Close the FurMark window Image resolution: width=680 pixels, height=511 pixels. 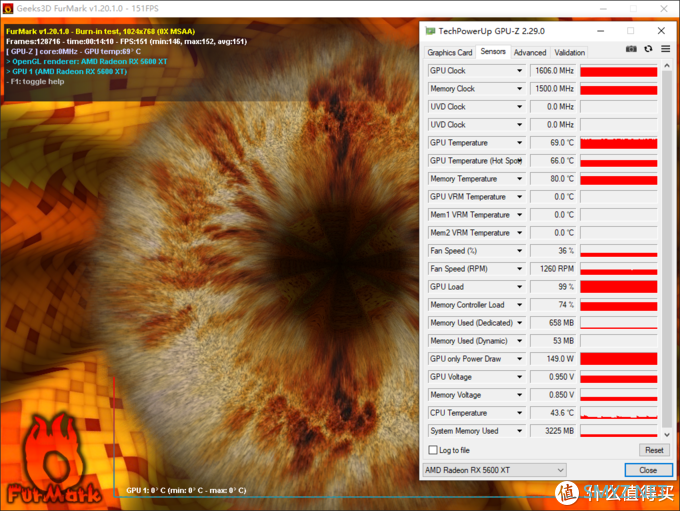664,9
